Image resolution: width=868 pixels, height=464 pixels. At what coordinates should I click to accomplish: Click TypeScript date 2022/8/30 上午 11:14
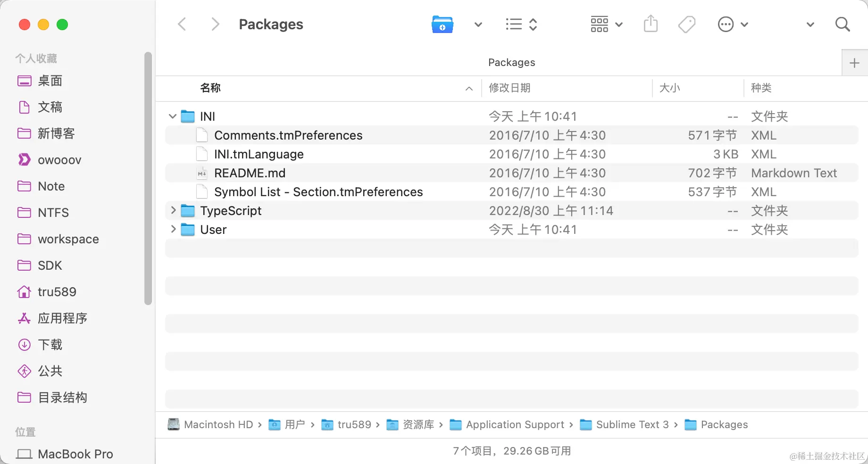click(x=551, y=211)
